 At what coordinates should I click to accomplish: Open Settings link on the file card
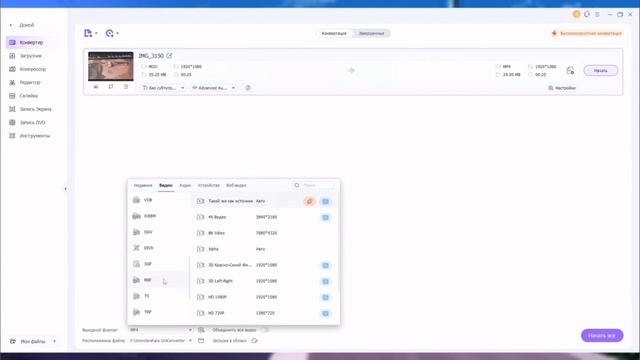562,88
